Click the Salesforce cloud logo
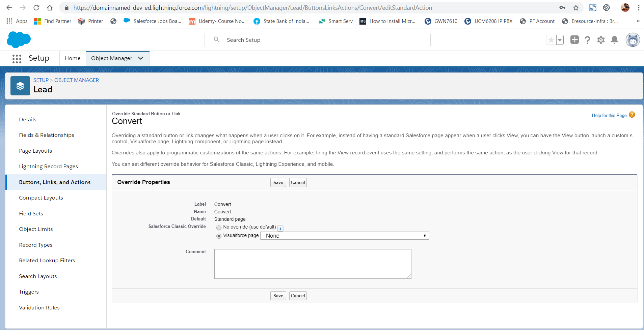This screenshot has width=644, height=330. pyautogui.click(x=19, y=39)
